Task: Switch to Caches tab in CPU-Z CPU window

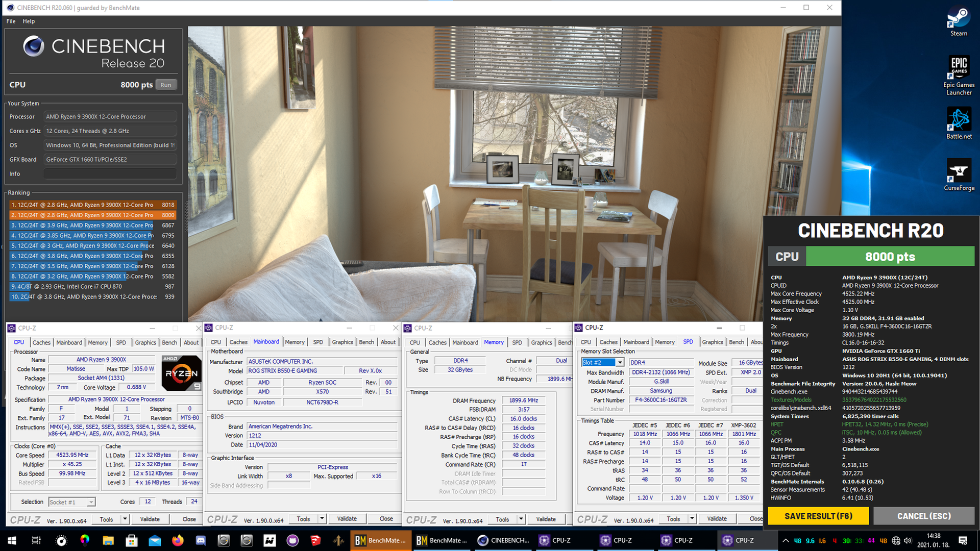Action: click(x=41, y=342)
